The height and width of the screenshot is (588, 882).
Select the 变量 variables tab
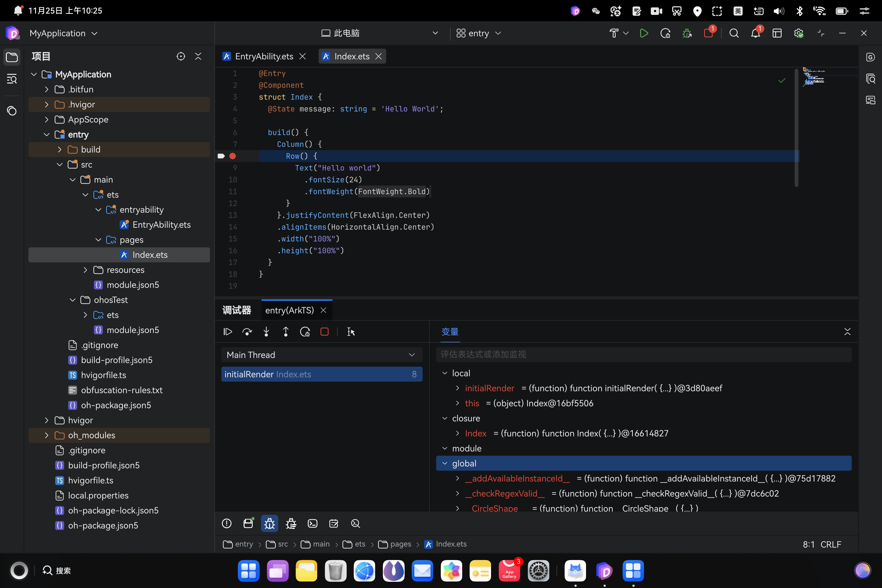tap(450, 332)
